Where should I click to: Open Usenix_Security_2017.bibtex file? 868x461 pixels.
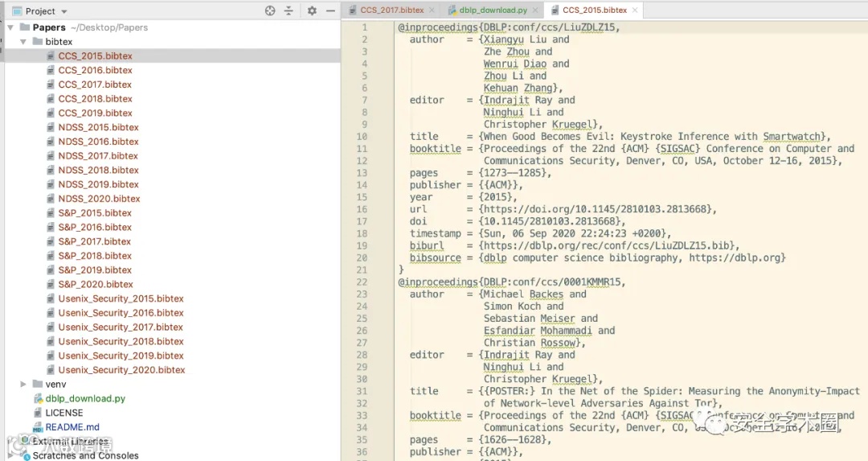(121, 327)
